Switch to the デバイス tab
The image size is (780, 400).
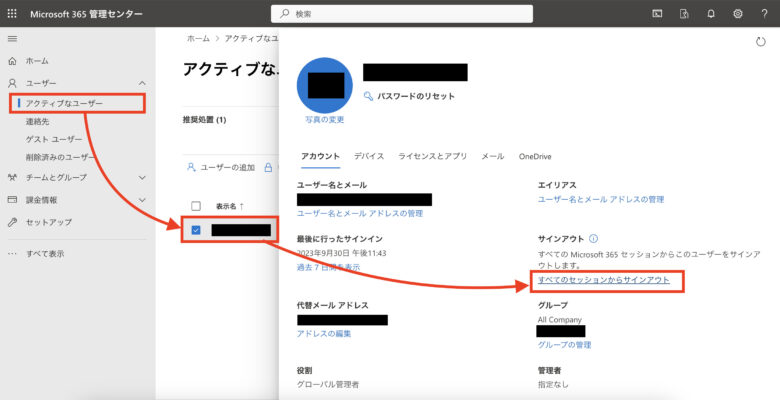(369, 156)
